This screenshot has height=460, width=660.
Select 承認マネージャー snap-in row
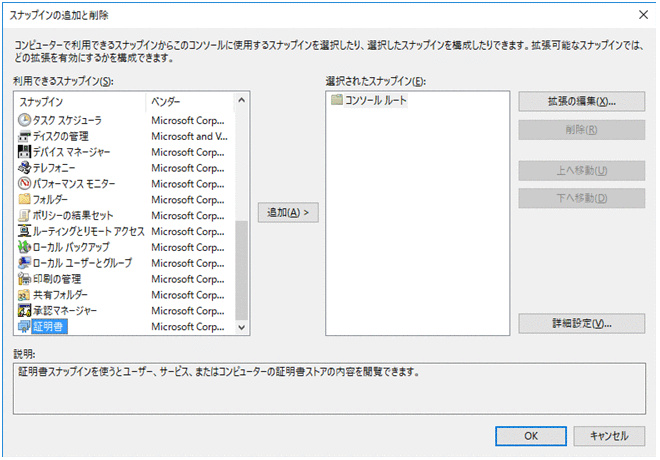[125, 311]
